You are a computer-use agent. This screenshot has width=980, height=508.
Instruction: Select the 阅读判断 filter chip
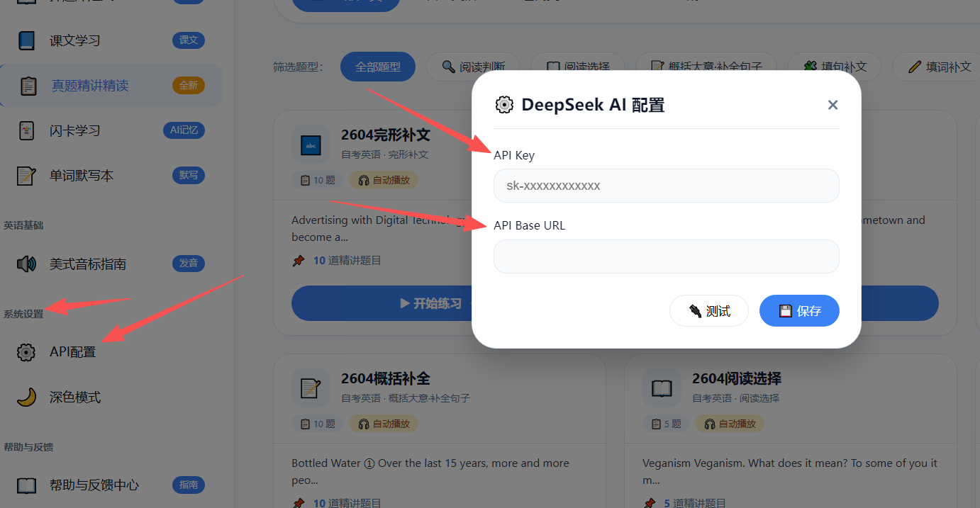tap(474, 67)
